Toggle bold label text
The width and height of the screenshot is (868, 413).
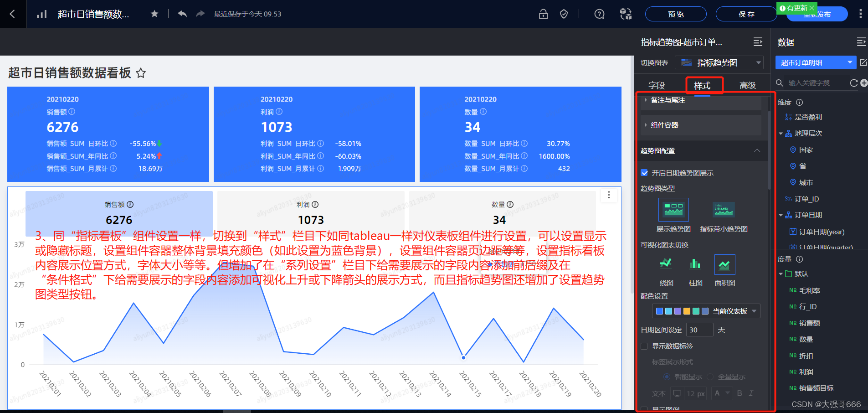click(740, 393)
